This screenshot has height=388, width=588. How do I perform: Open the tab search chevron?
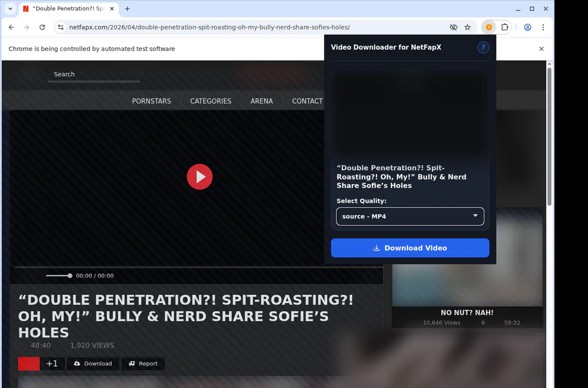pos(10,9)
